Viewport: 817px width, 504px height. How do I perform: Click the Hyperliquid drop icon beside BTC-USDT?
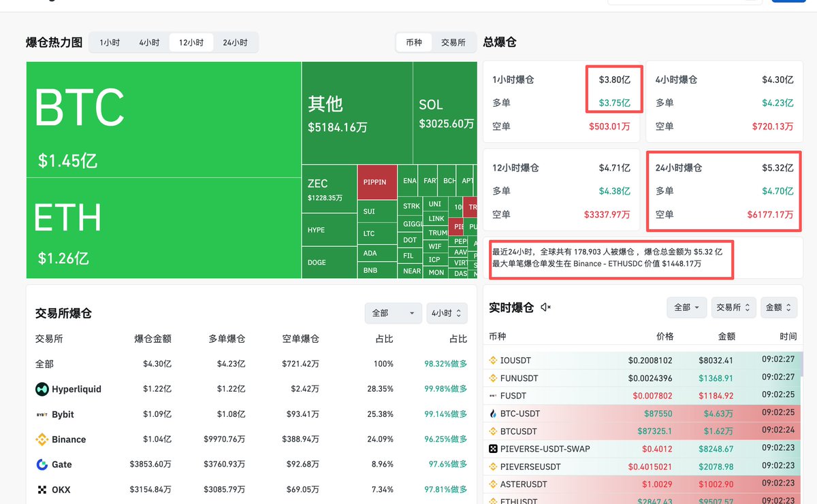[494, 413]
